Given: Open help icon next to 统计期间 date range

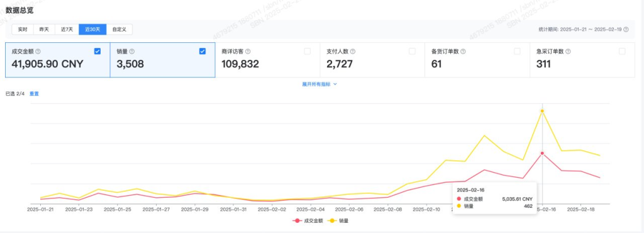Looking at the screenshot, I should [626, 30].
